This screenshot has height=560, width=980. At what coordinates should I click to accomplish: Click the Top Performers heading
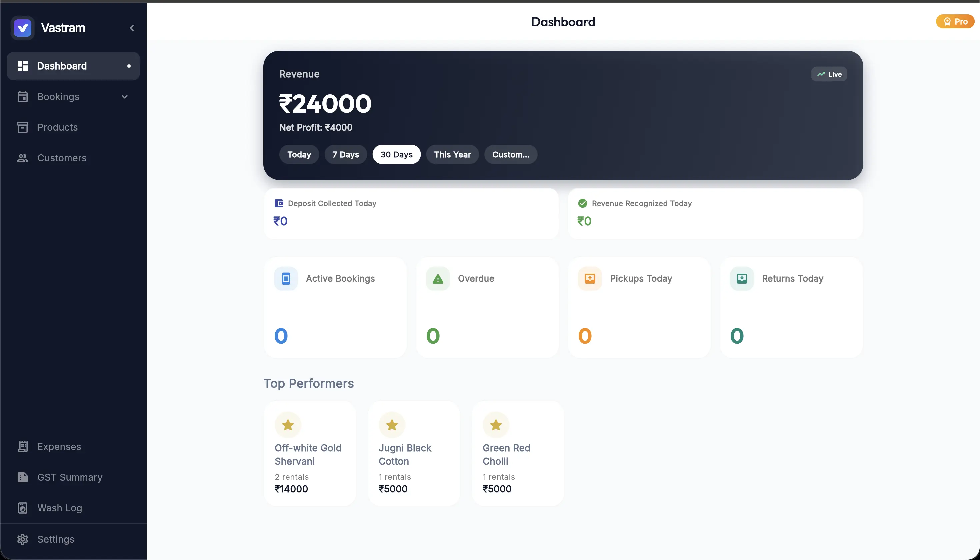click(x=308, y=383)
